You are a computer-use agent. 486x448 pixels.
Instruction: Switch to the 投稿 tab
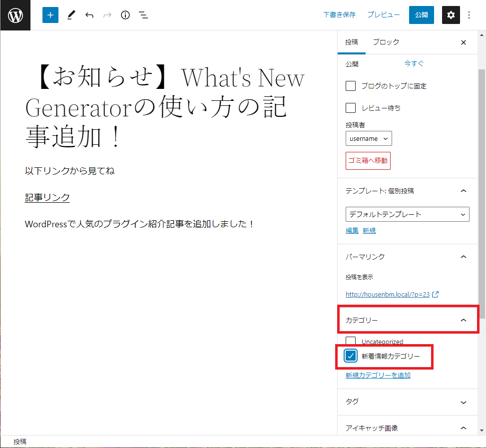tap(352, 42)
